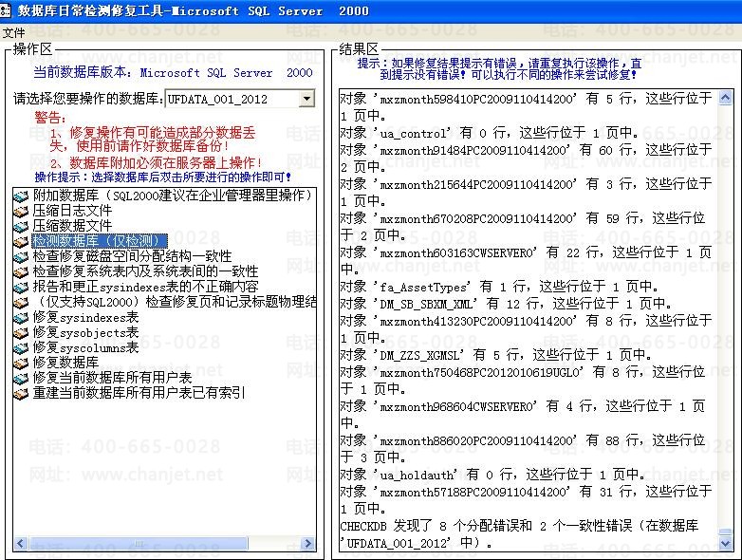Select 检测数据库（仅检测） operation
The image size is (742, 560).
[100, 241]
